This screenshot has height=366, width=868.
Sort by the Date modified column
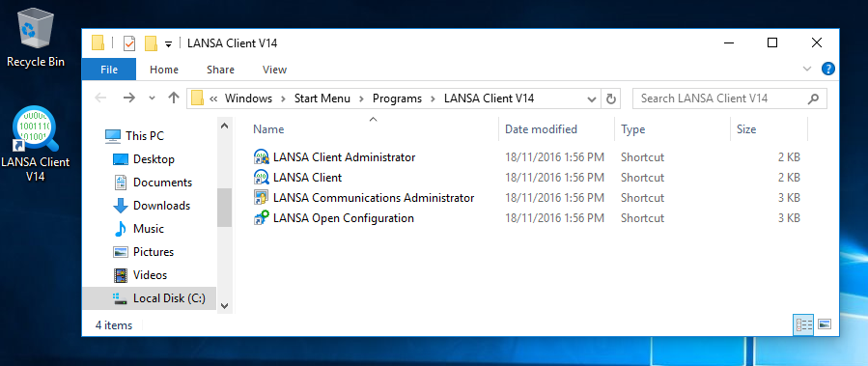(541, 129)
